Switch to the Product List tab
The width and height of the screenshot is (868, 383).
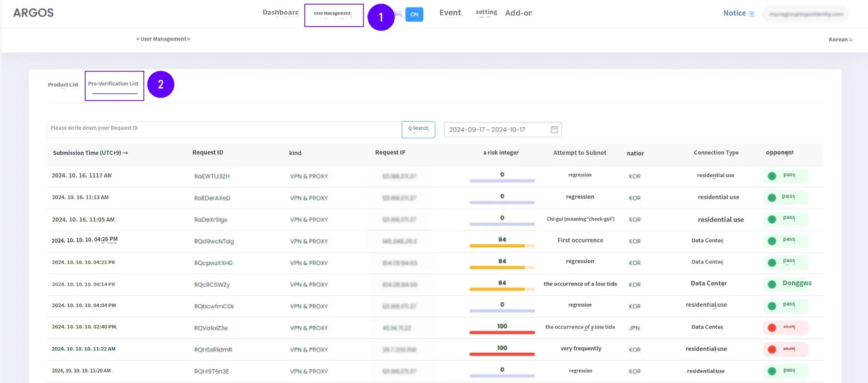click(63, 85)
